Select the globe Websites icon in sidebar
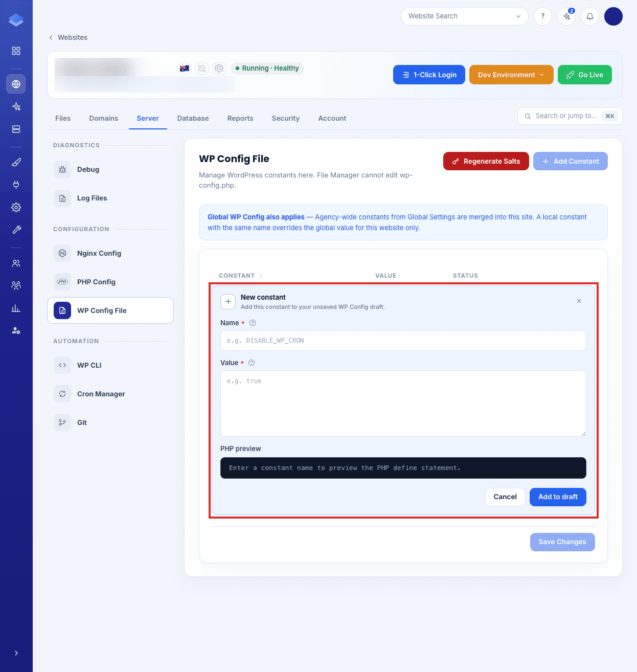The image size is (637, 672). coord(16,84)
